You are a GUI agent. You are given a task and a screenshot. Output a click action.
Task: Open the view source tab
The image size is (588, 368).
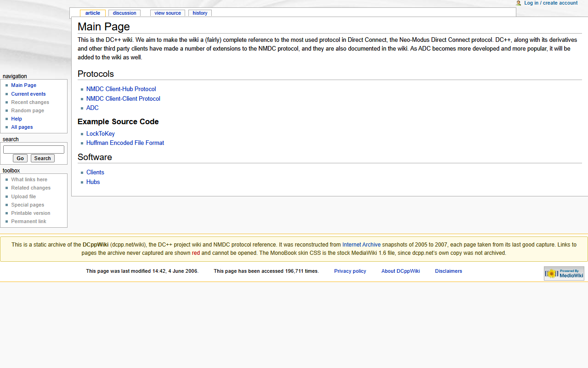coord(168,13)
